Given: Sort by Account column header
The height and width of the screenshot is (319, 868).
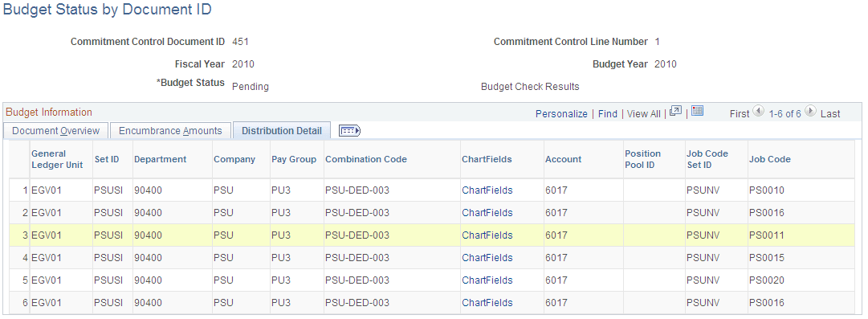Looking at the screenshot, I should point(564,159).
